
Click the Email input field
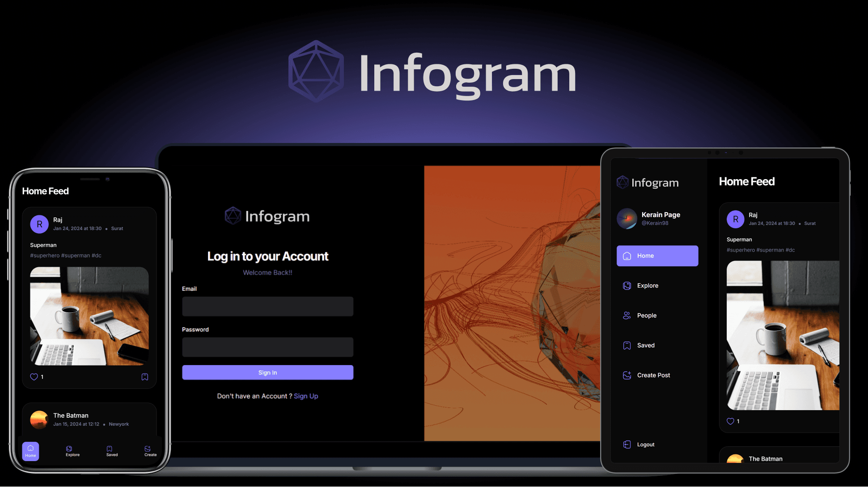(x=267, y=306)
